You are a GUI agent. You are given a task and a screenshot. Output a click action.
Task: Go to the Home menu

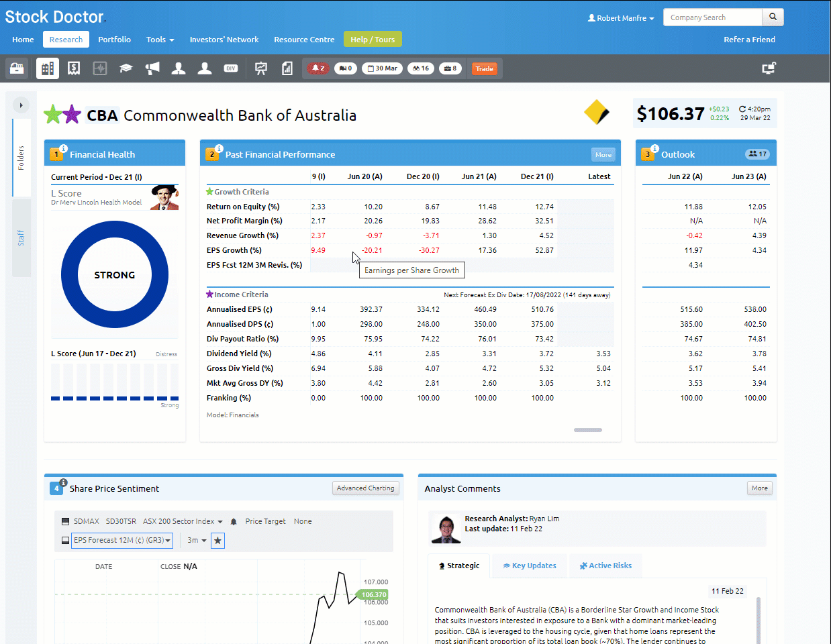(23, 40)
